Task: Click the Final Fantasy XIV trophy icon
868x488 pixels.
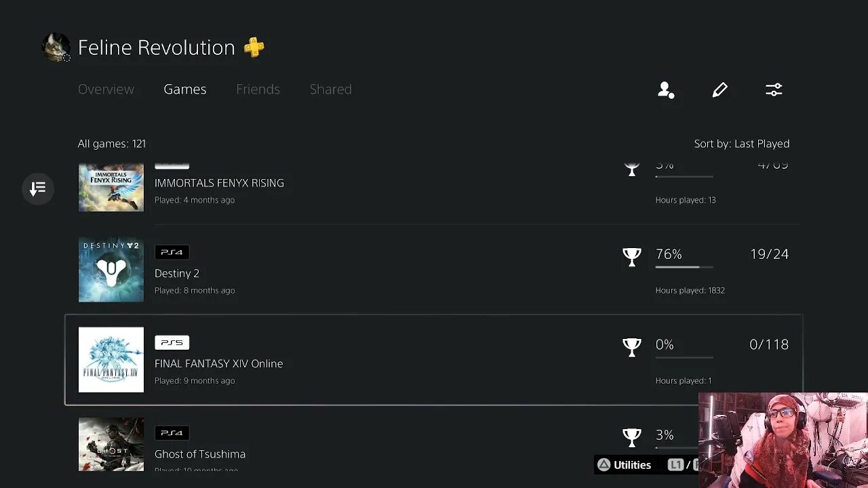Action: click(x=631, y=346)
